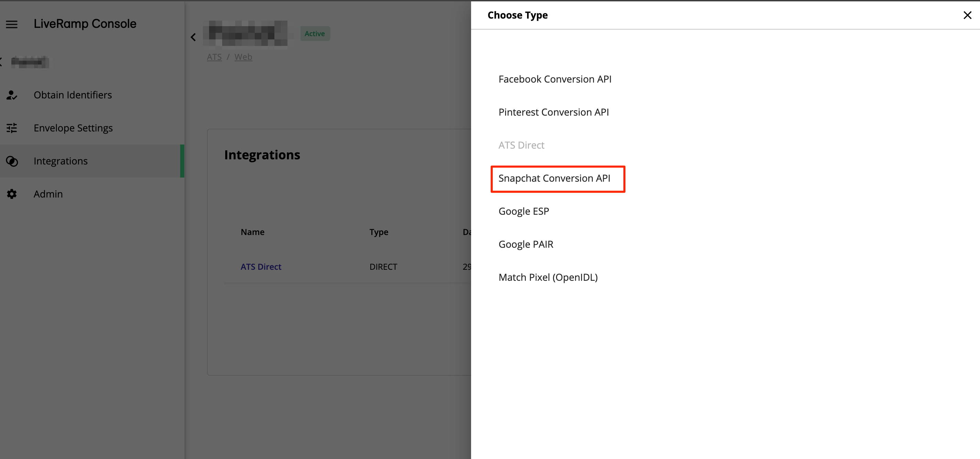
Task: Choose Google PAIR integration type
Action: [x=526, y=244]
